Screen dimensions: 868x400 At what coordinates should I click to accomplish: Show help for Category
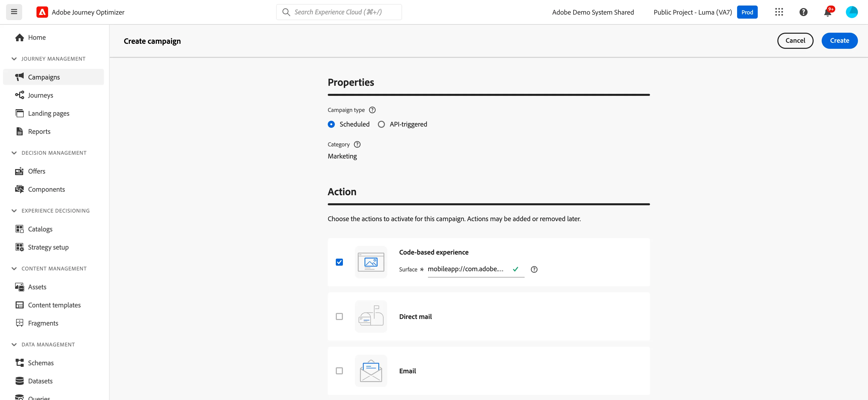[357, 144]
